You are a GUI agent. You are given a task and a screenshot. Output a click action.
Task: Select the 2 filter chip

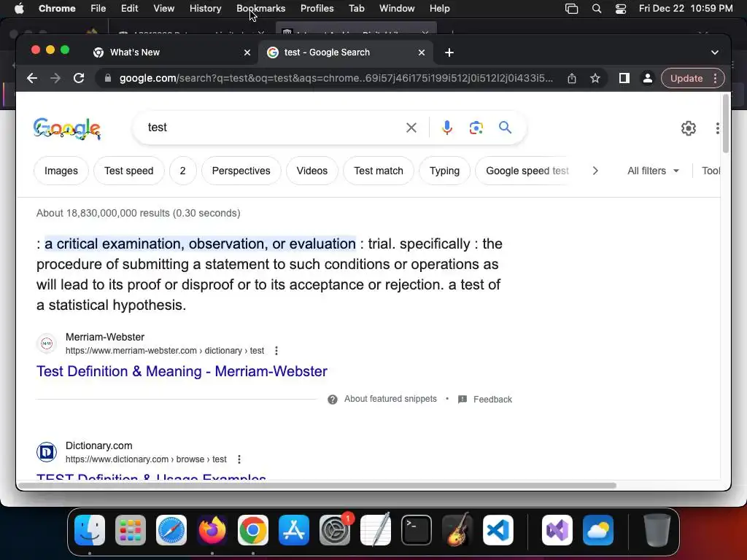(x=182, y=171)
